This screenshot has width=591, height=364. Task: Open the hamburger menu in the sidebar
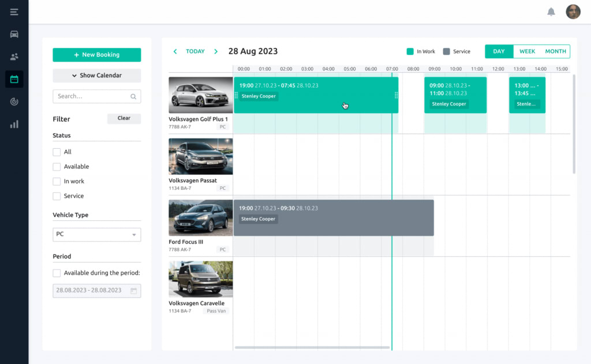point(14,12)
